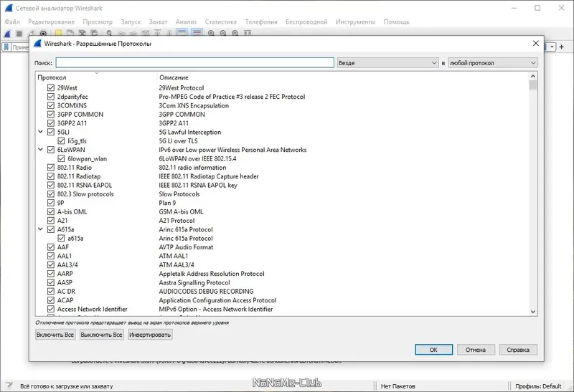The width and height of the screenshot is (574, 392).
Task: Uncheck the 29West protocol checkbox
Action: coord(51,87)
